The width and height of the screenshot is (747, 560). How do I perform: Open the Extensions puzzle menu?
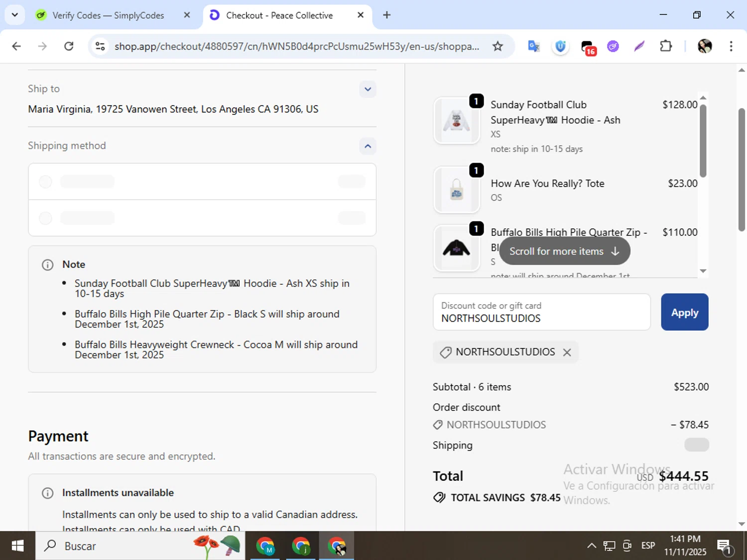click(666, 46)
